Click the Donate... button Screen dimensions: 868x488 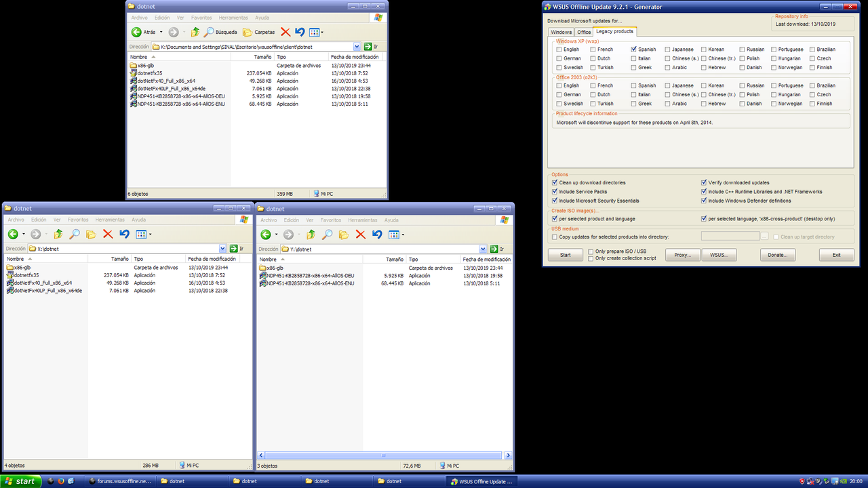(778, 255)
